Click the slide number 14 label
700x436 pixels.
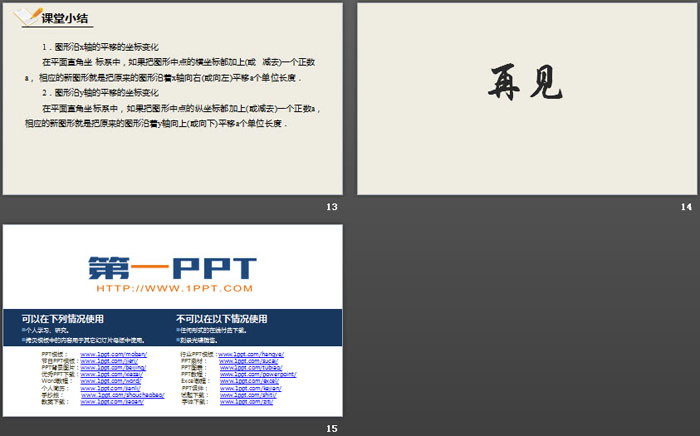coord(686,207)
